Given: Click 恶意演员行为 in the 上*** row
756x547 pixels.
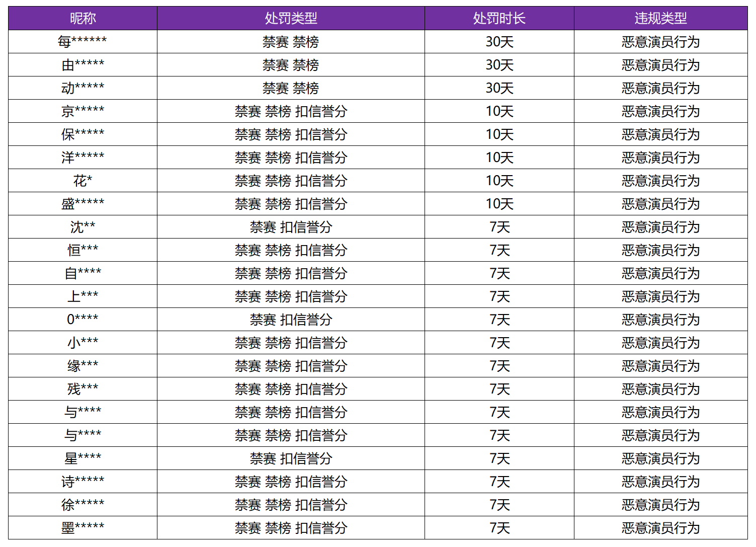Looking at the screenshot, I should [x=660, y=296].
